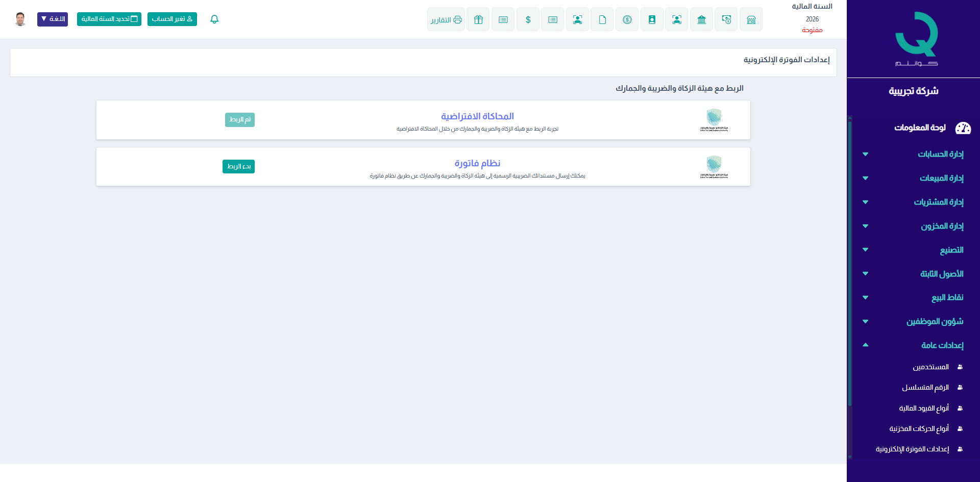Open the التقارير reports printer button
Image resolution: width=980 pixels, height=482 pixels.
[446, 20]
